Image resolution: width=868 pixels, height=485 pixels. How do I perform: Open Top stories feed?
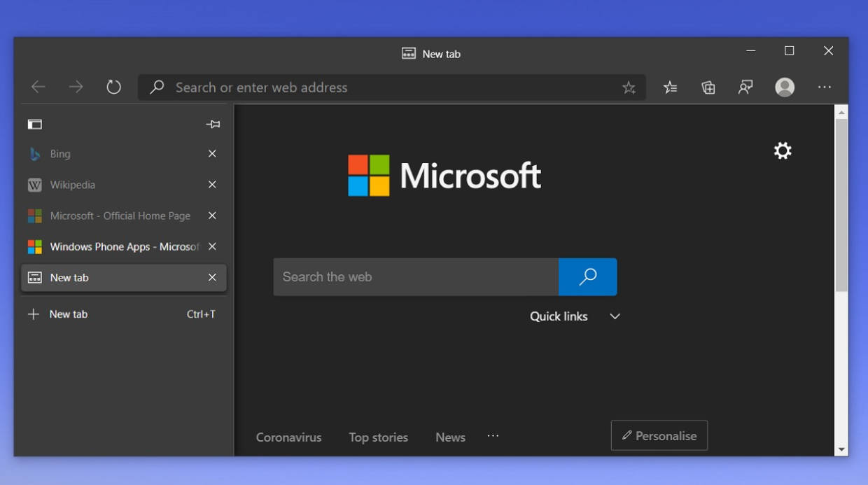[x=379, y=437]
